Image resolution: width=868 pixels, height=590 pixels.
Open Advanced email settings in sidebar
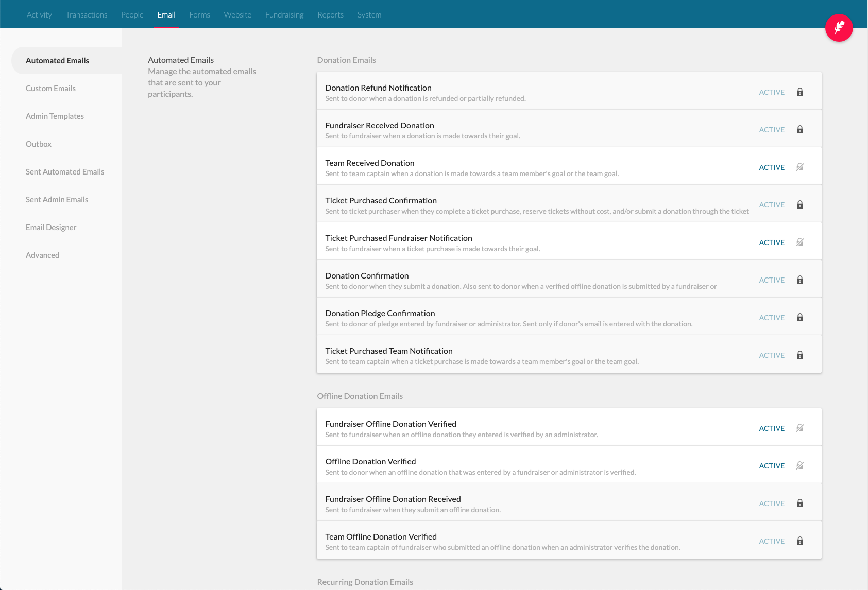(x=42, y=255)
